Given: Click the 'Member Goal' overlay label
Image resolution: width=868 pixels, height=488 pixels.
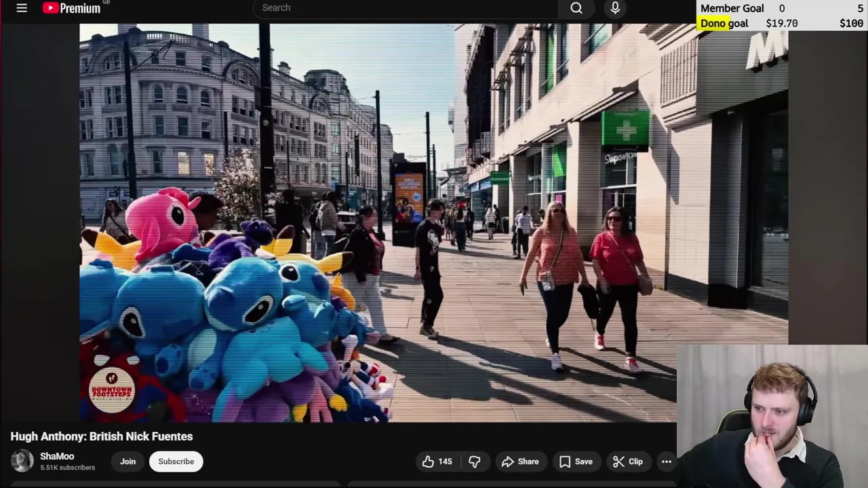Looking at the screenshot, I should click(732, 8).
